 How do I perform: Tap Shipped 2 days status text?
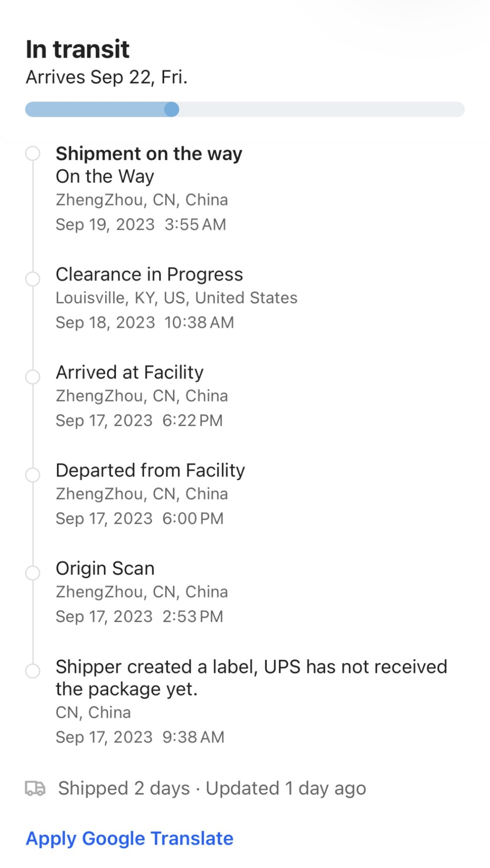tap(124, 788)
